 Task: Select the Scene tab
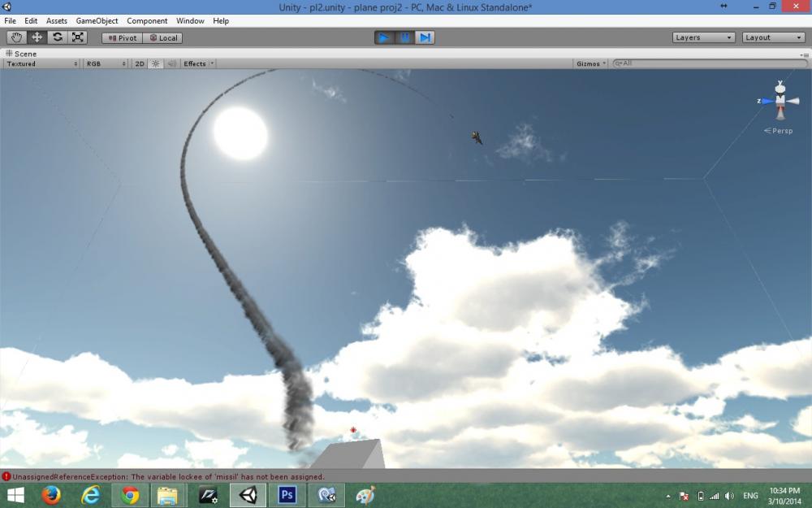21,54
